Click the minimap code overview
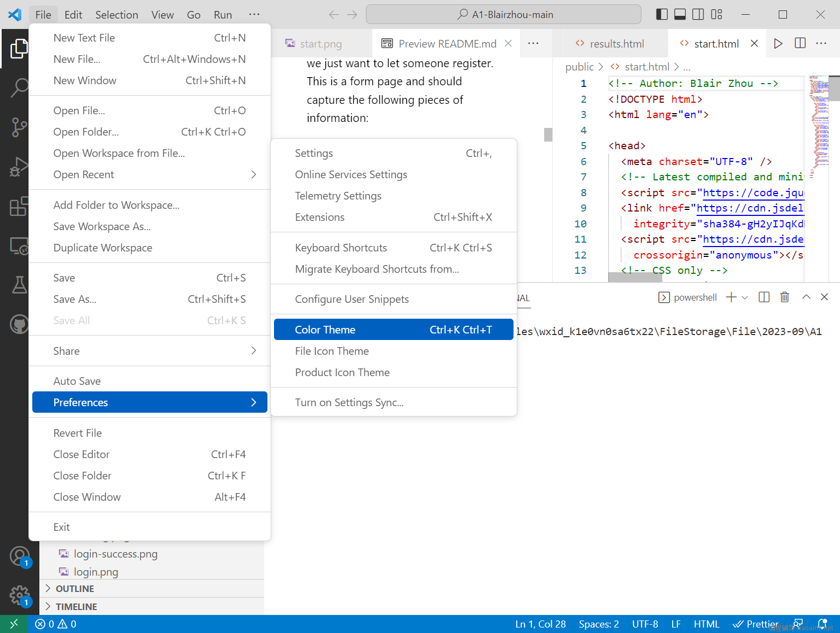840x633 pixels. tap(819, 127)
